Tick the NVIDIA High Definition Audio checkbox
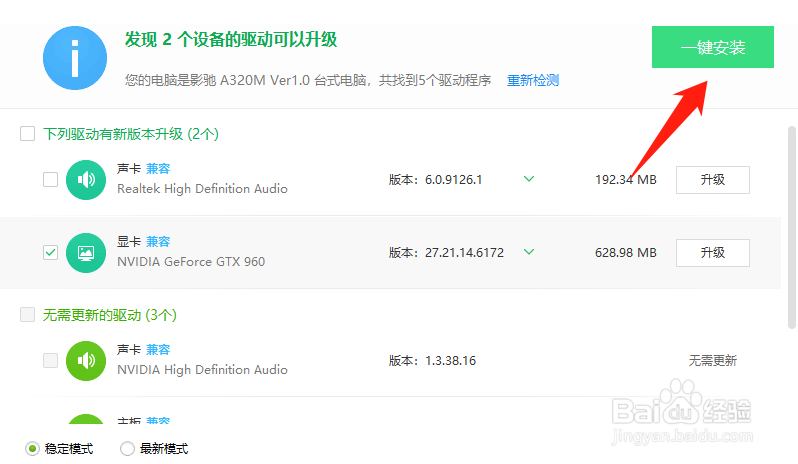This screenshot has height=464, width=798. click(50, 361)
